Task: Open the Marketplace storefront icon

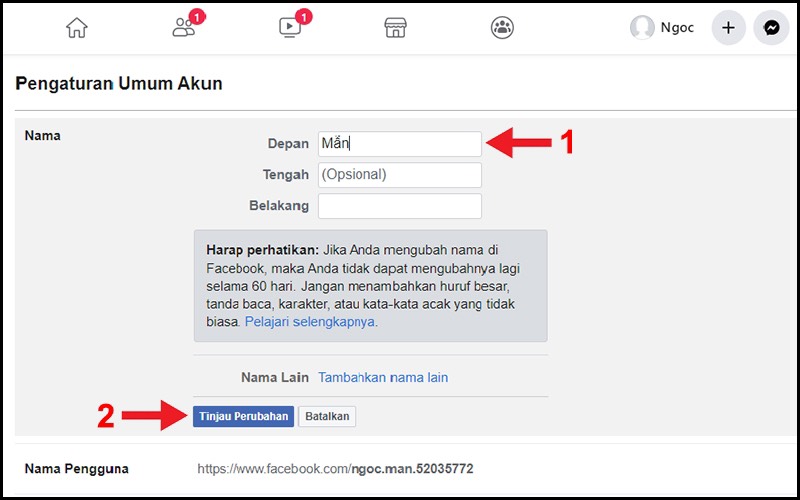Action: tap(395, 28)
